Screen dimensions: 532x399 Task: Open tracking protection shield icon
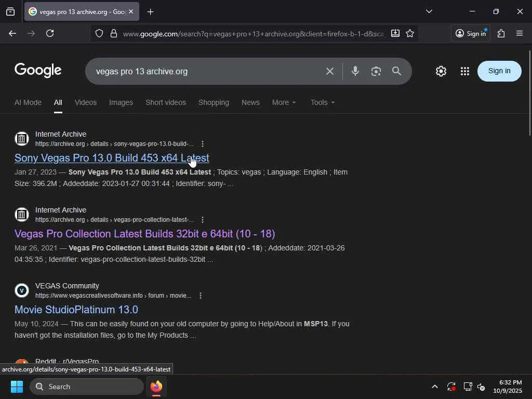(x=99, y=33)
